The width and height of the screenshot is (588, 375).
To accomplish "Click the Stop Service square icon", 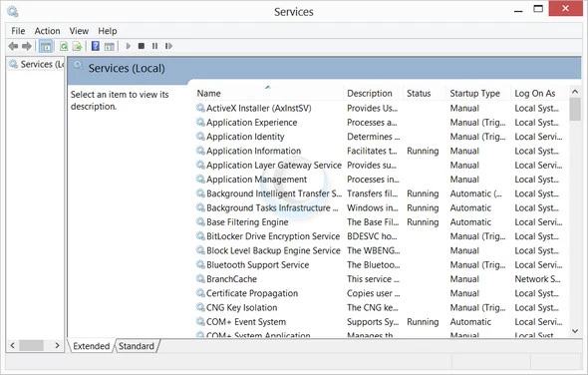I will point(141,46).
